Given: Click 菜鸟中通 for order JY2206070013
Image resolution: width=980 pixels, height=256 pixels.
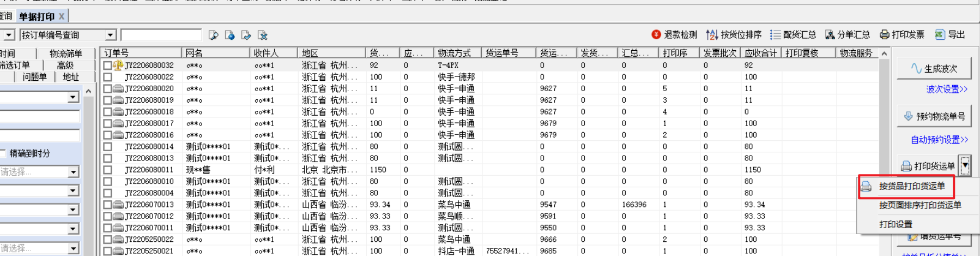Looking at the screenshot, I should coord(454,205).
